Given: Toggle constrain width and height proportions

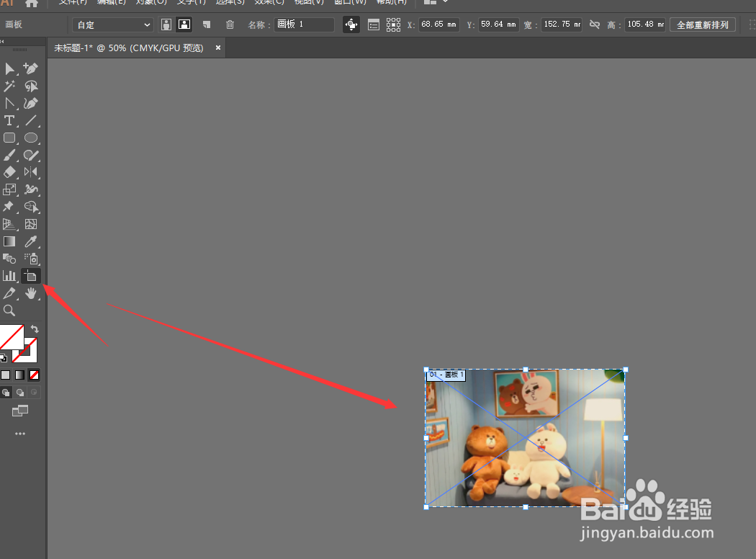Looking at the screenshot, I should [595, 24].
